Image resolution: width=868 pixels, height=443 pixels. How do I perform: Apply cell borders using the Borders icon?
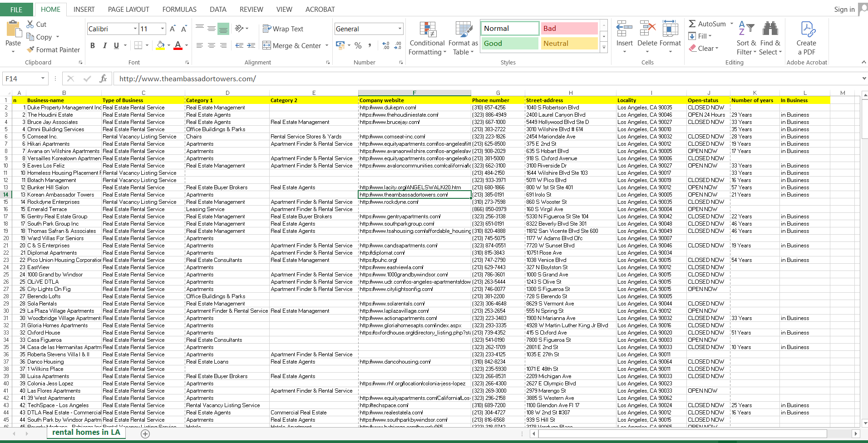tap(138, 45)
